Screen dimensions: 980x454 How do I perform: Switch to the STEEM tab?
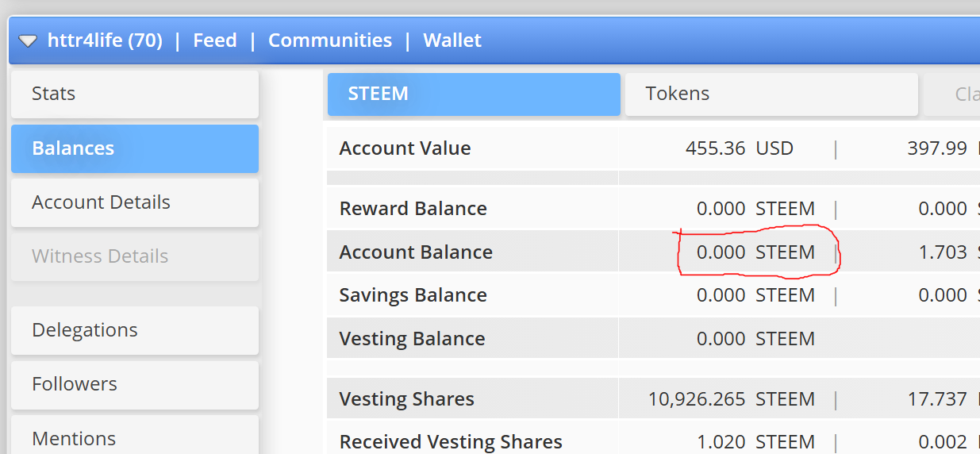[474, 94]
